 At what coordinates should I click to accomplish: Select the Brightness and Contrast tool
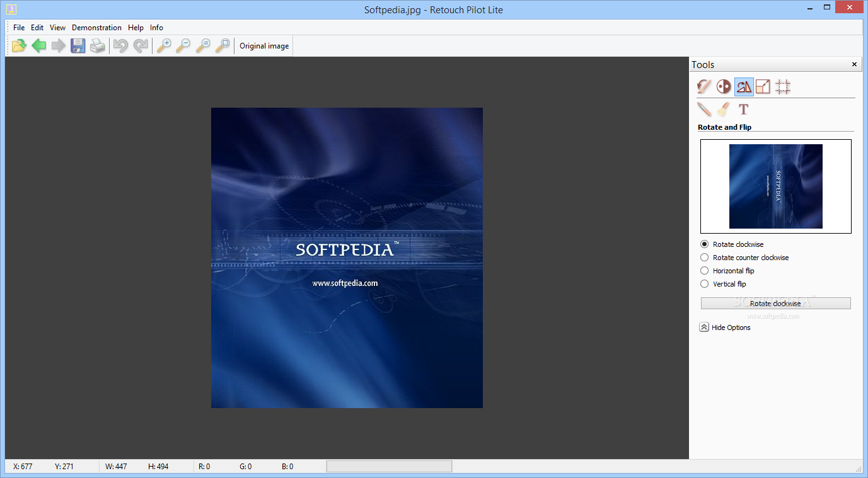[x=724, y=86]
